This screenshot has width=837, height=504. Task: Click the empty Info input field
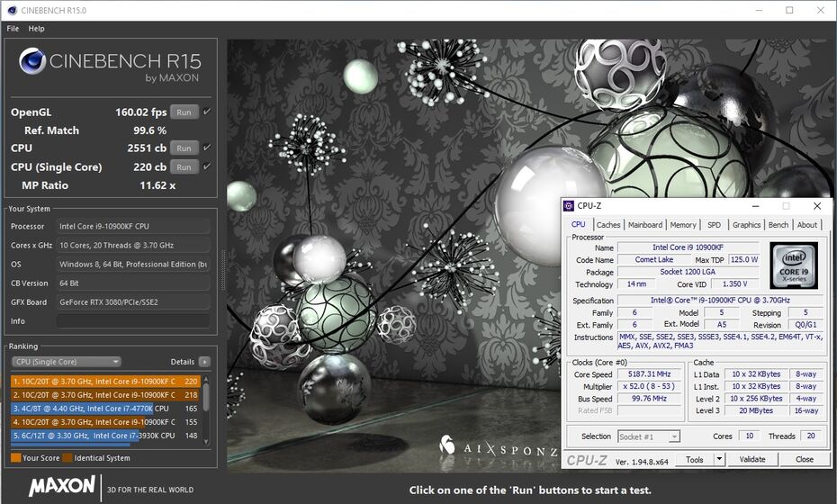click(133, 321)
